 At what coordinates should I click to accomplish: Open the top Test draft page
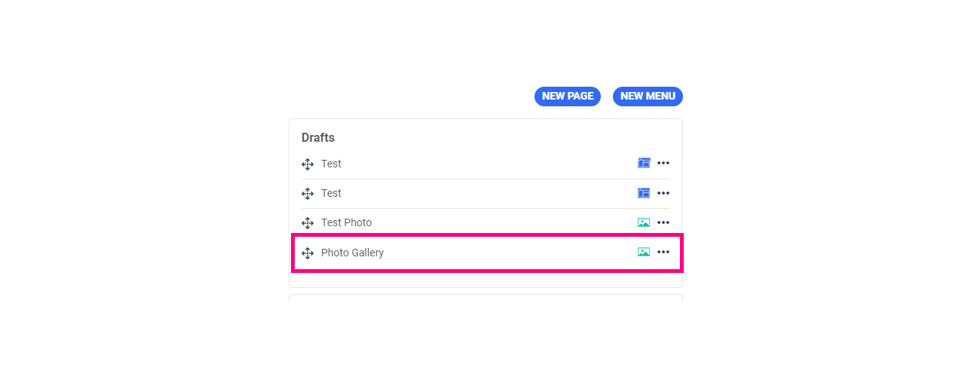pos(331,164)
